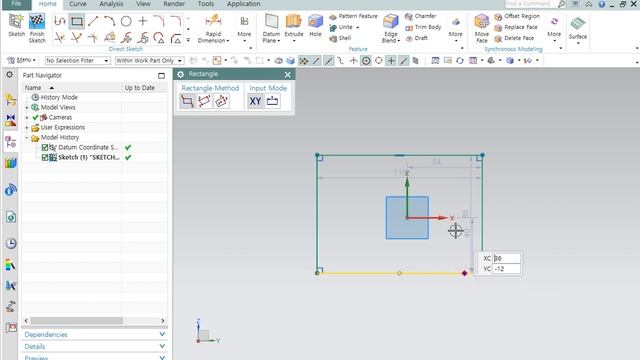Click the Pattern Feature icon
Image resolution: width=640 pixels, height=360 pixels.
[x=333, y=17]
